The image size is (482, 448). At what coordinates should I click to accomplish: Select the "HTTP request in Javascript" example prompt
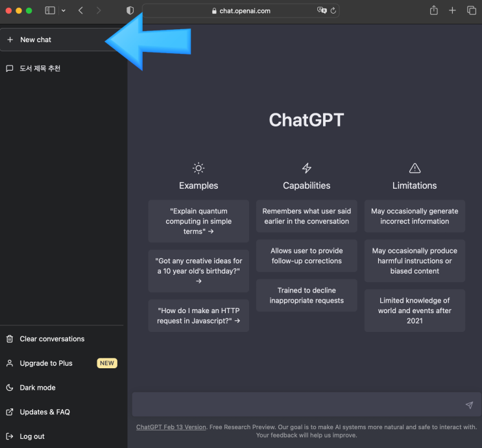[x=199, y=316]
